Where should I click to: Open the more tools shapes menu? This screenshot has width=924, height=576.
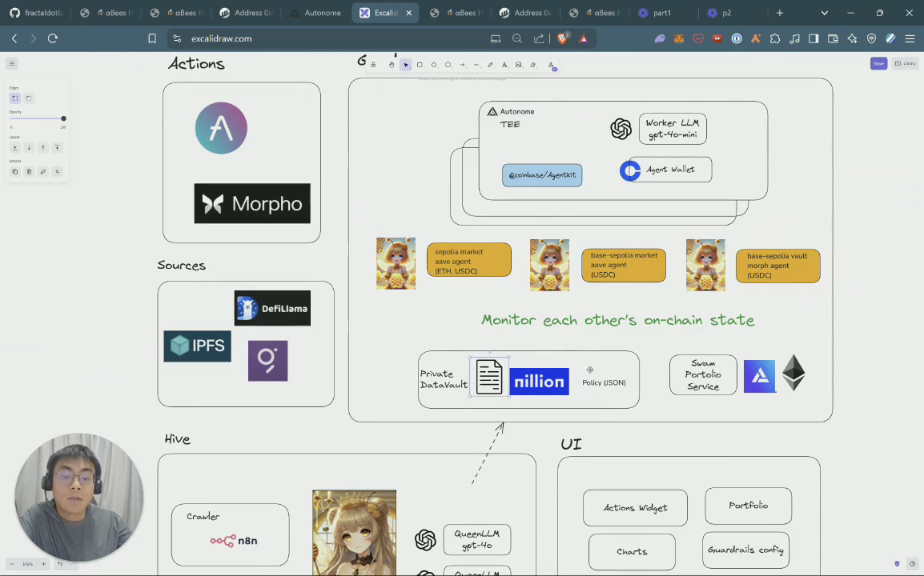pos(552,66)
